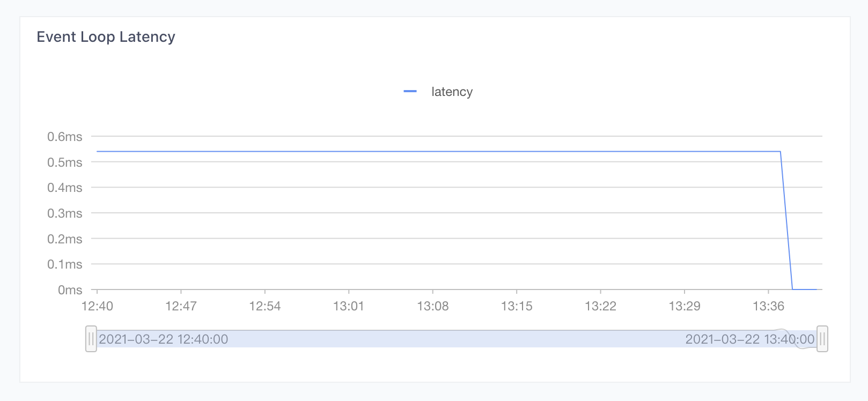Click the 13:22 x-axis tick label

(600, 306)
